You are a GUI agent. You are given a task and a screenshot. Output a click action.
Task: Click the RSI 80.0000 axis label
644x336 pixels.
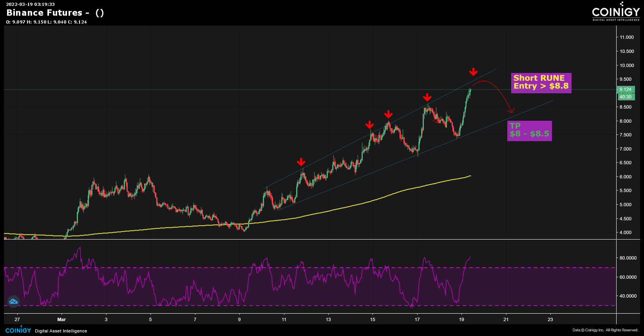(628, 258)
